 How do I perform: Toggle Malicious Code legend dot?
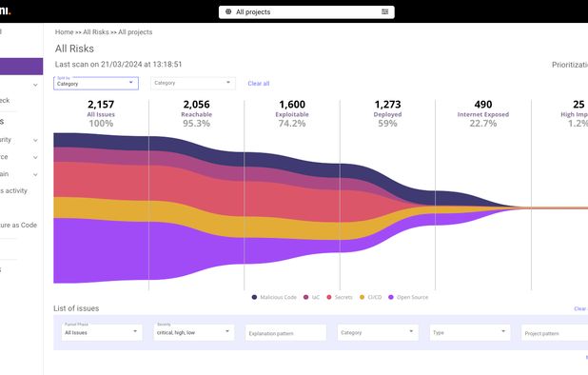click(254, 297)
